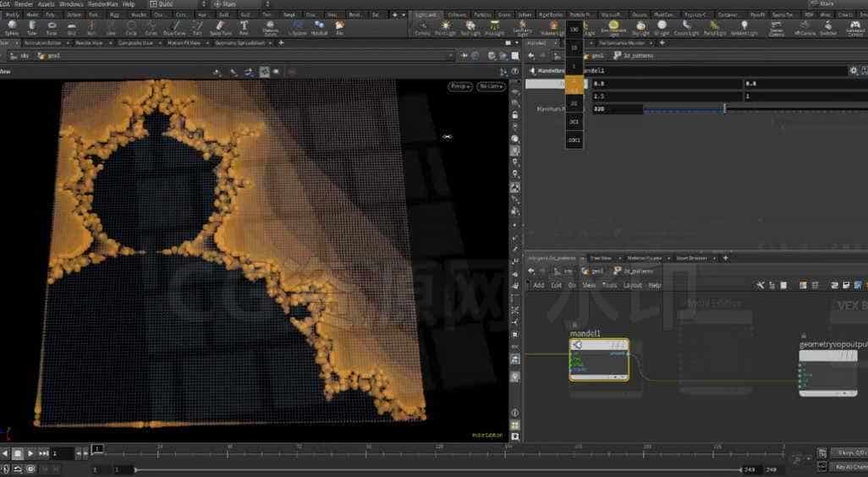
Task: Click the obj path button above the viewport
Action: [20, 56]
